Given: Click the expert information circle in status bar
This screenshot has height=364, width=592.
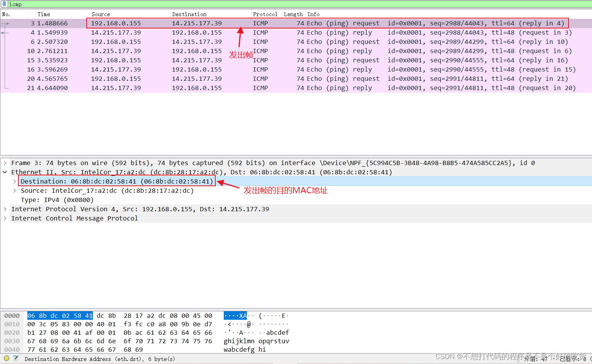Looking at the screenshot, I should tap(7, 358).
